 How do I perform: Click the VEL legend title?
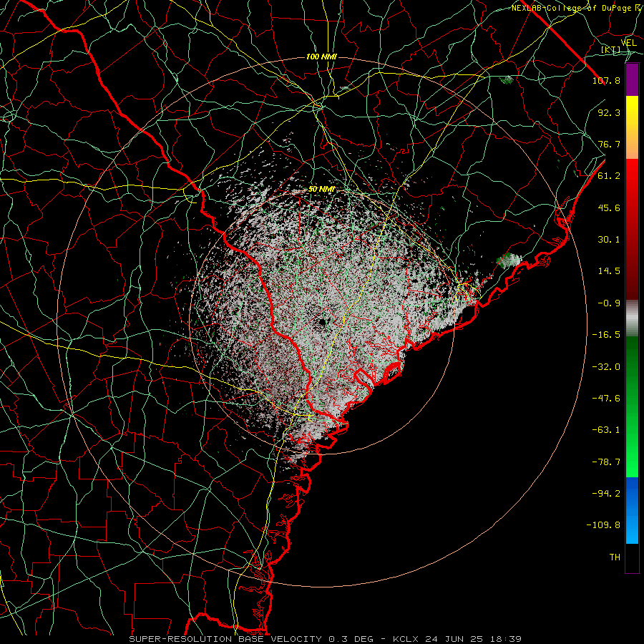pos(628,43)
